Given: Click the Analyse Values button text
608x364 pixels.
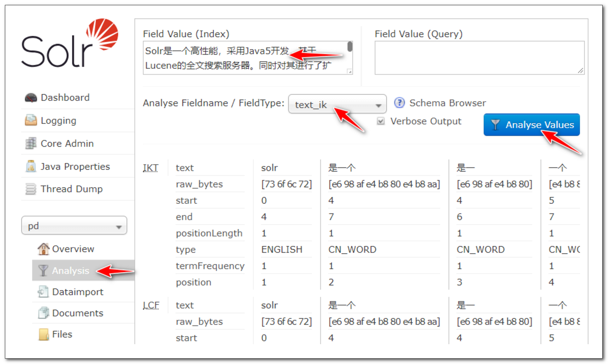Looking at the screenshot, I should [540, 125].
